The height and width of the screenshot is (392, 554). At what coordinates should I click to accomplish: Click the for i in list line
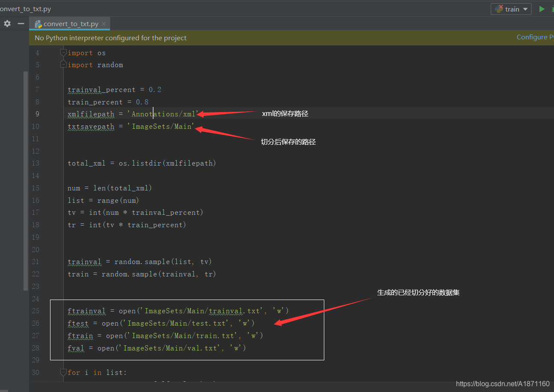tap(98, 373)
